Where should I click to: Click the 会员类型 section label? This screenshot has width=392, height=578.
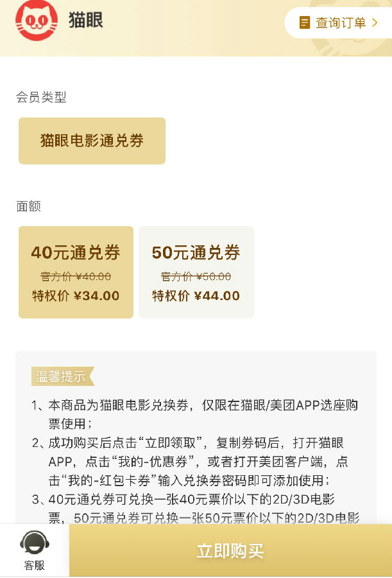click(41, 97)
